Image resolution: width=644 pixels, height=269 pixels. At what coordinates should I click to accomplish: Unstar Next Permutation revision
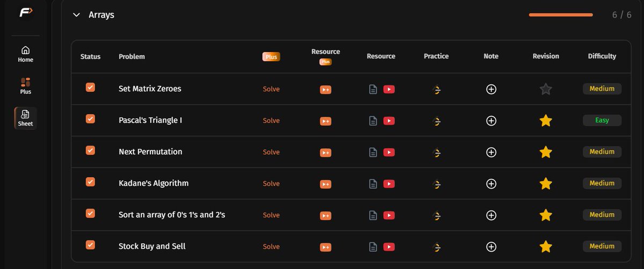click(x=546, y=152)
